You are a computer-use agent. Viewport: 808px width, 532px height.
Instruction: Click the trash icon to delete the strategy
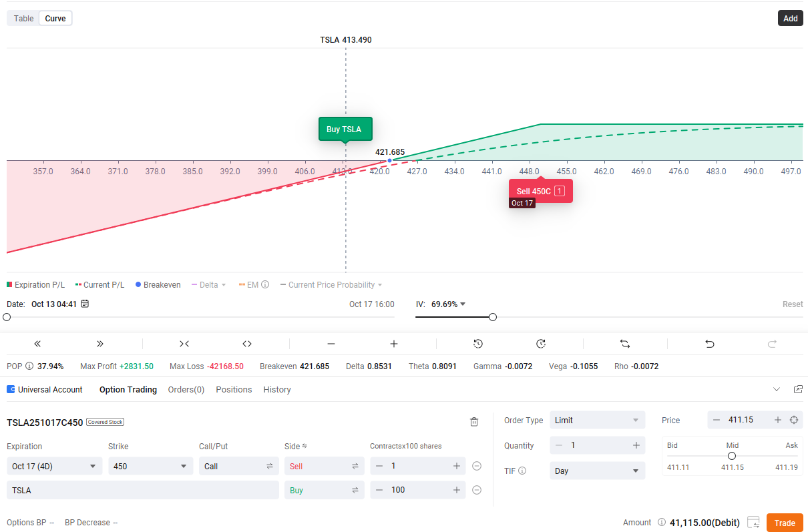tap(474, 422)
